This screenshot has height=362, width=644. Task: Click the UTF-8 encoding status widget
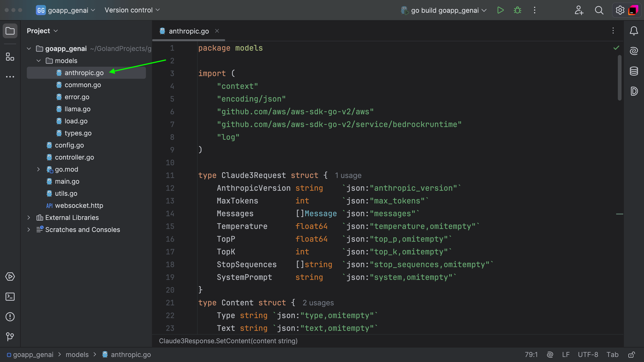(x=588, y=354)
